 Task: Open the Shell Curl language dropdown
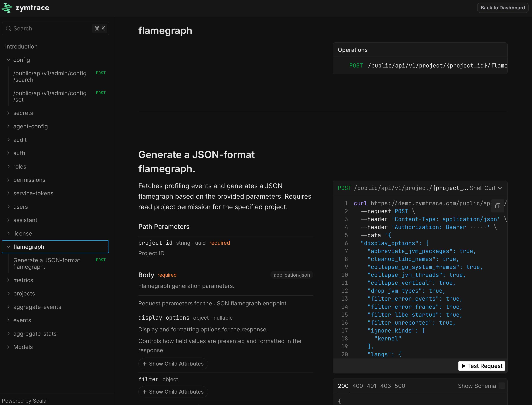tap(486, 188)
